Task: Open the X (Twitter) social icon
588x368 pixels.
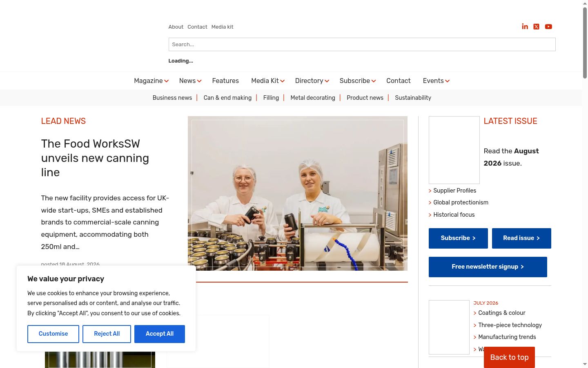Action: click(x=537, y=27)
